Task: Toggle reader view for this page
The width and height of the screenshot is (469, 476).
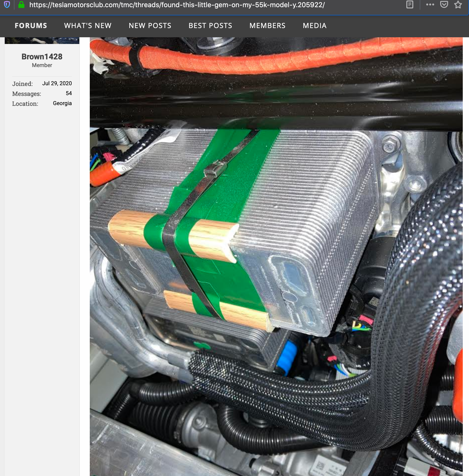Action: (410, 5)
